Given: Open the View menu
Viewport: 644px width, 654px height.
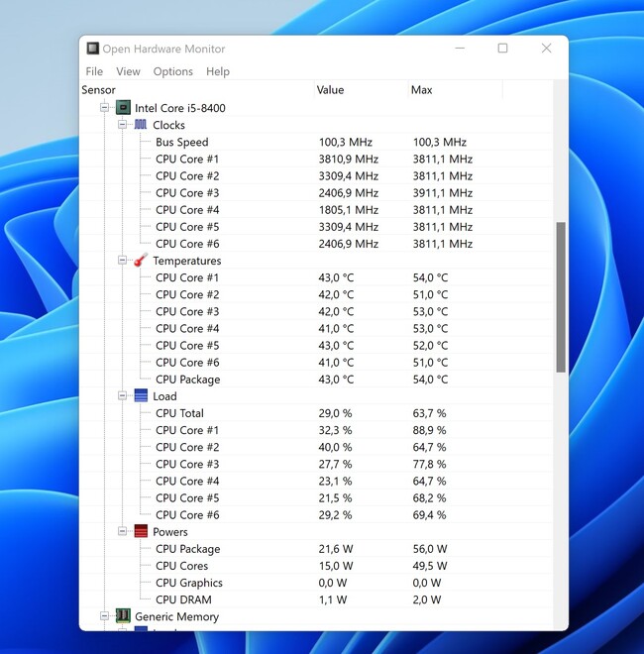Looking at the screenshot, I should 128,71.
